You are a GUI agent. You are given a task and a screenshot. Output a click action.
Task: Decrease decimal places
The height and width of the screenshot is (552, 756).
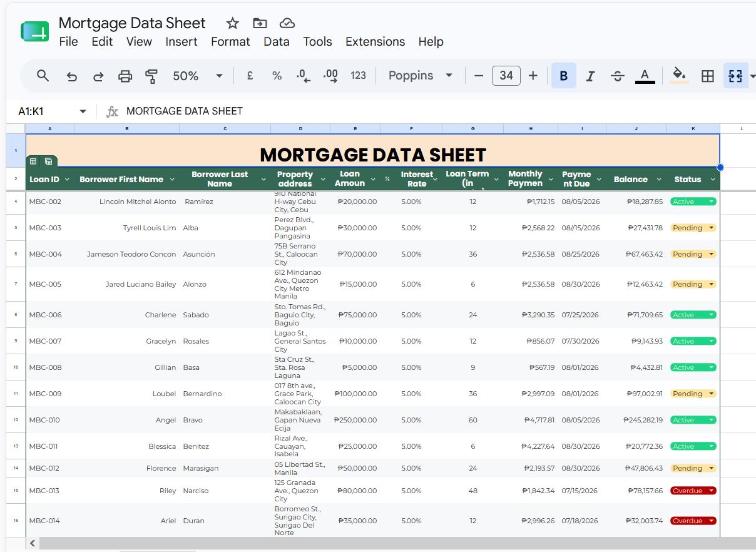coord(304,76)
